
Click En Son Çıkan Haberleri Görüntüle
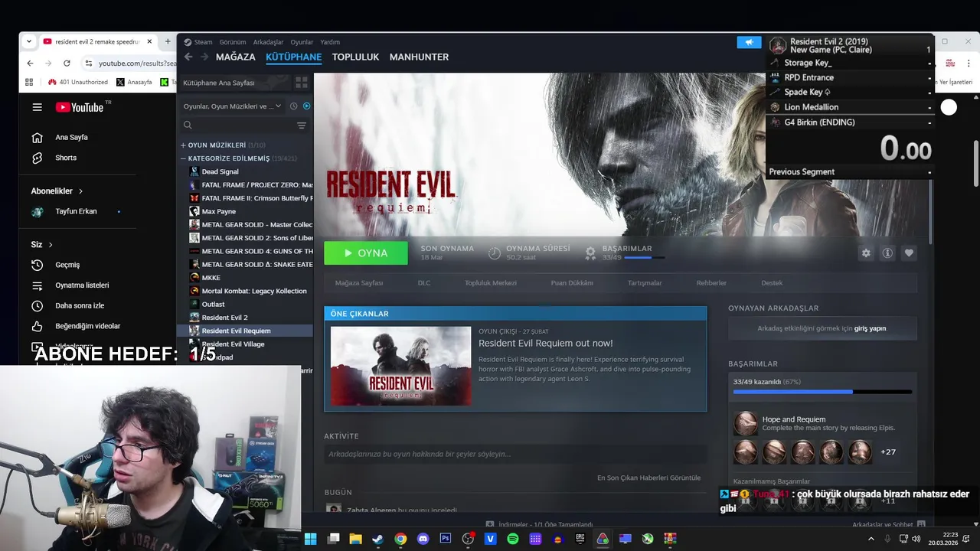pyautogui.click(x=648, y=478)
